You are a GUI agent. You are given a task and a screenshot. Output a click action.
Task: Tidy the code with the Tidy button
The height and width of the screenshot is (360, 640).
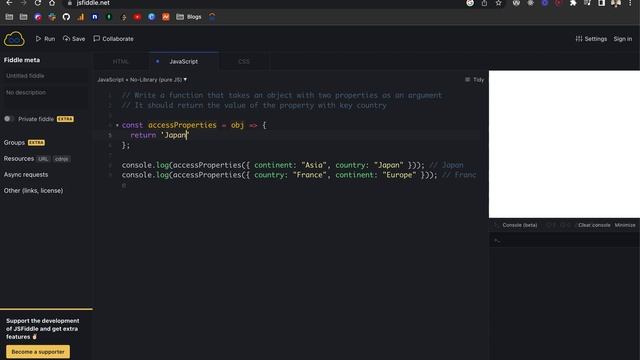click(474, 80)
